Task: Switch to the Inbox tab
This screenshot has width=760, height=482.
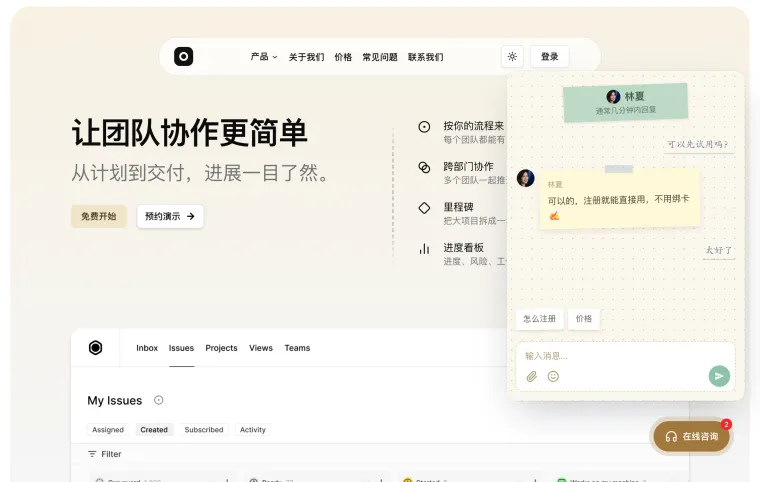Action: point(147,348)
